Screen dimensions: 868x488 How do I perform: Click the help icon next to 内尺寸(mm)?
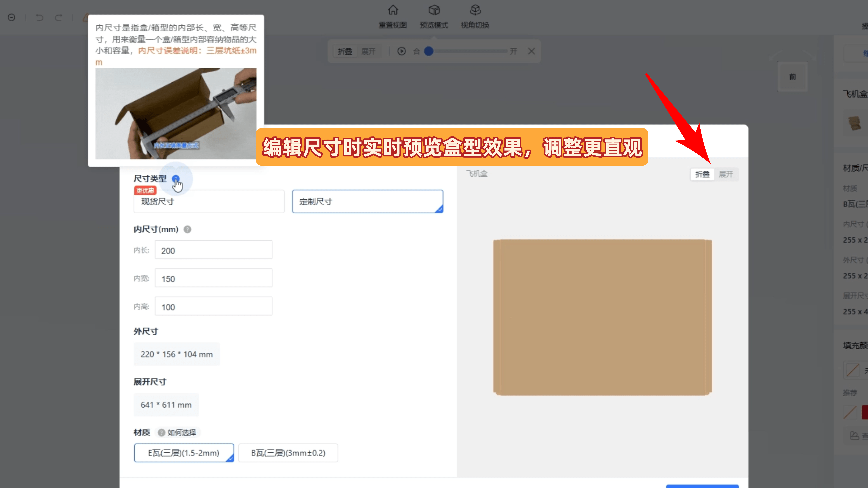[x=187, y=229]
